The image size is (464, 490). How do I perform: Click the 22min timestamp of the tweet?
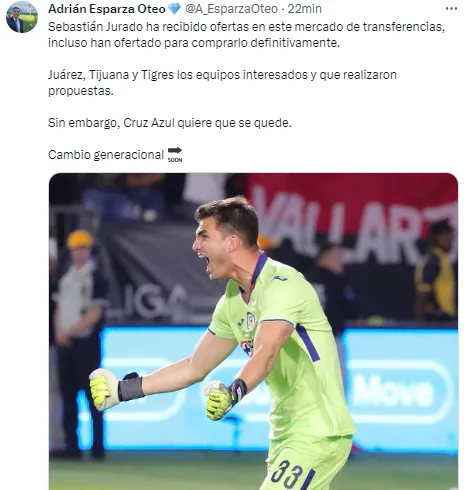coord(305,9)
